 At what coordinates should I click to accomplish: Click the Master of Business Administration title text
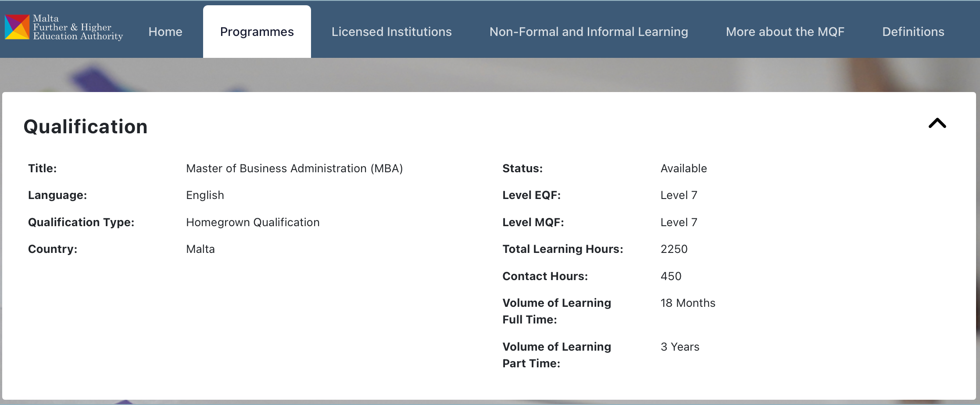[294, 169]
